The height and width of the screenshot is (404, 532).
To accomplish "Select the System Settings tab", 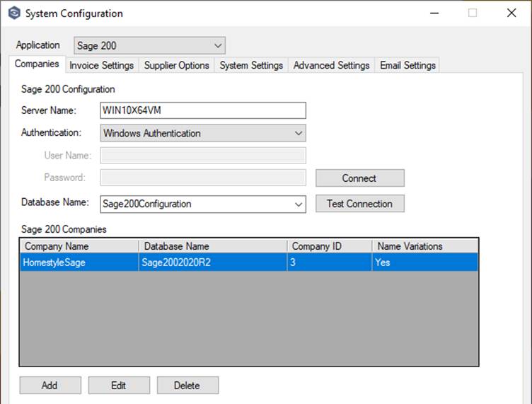I will point(251,66).
